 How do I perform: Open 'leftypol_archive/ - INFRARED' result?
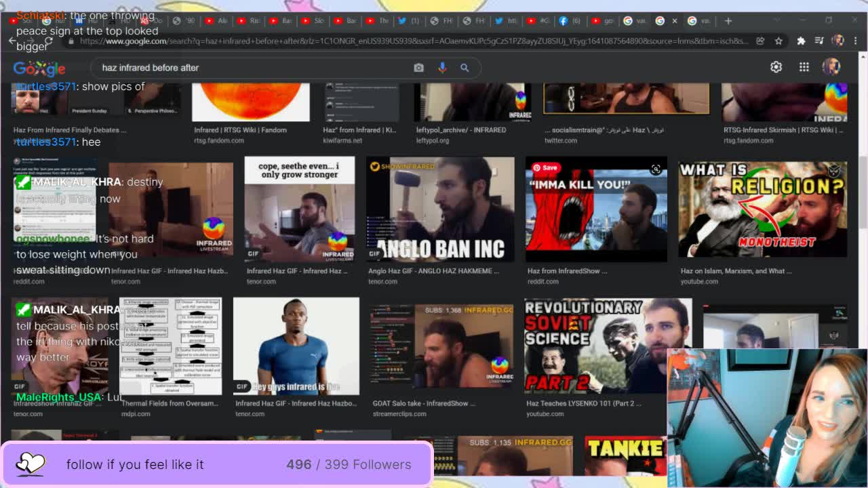(x=461, y=130)
